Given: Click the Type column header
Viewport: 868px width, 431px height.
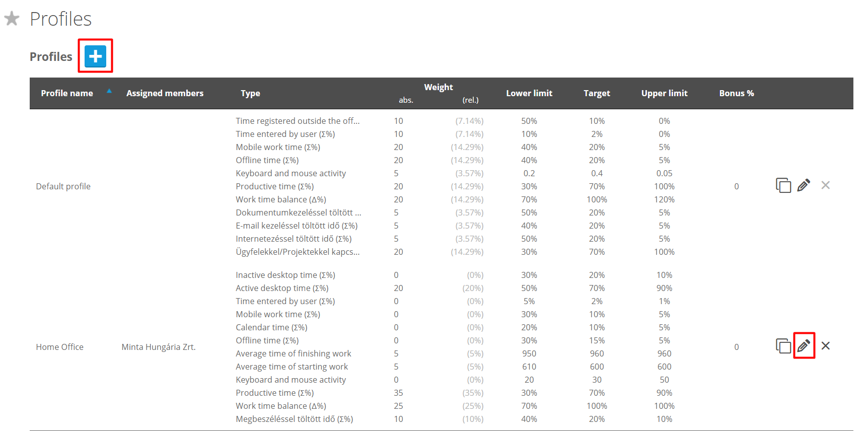Looking at the screenshot, I should click(250, 93).
